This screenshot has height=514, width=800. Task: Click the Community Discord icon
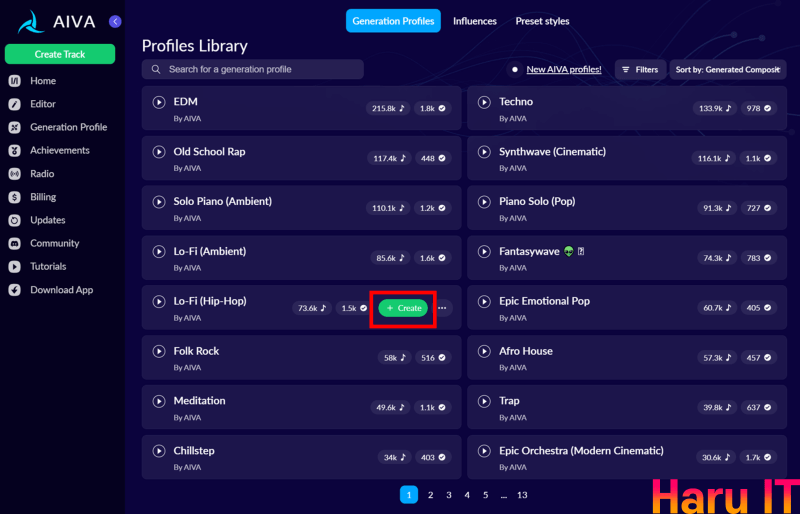click(15, 243)
